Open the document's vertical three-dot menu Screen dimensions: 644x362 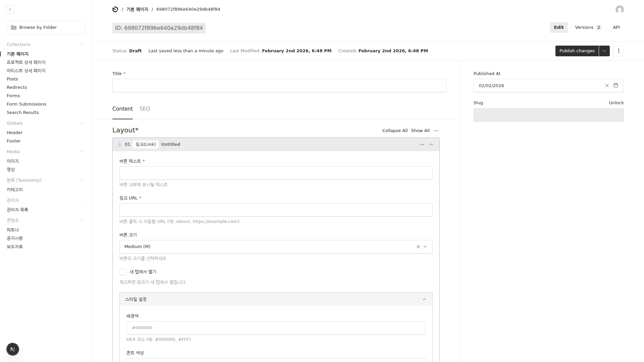[619, 51]
